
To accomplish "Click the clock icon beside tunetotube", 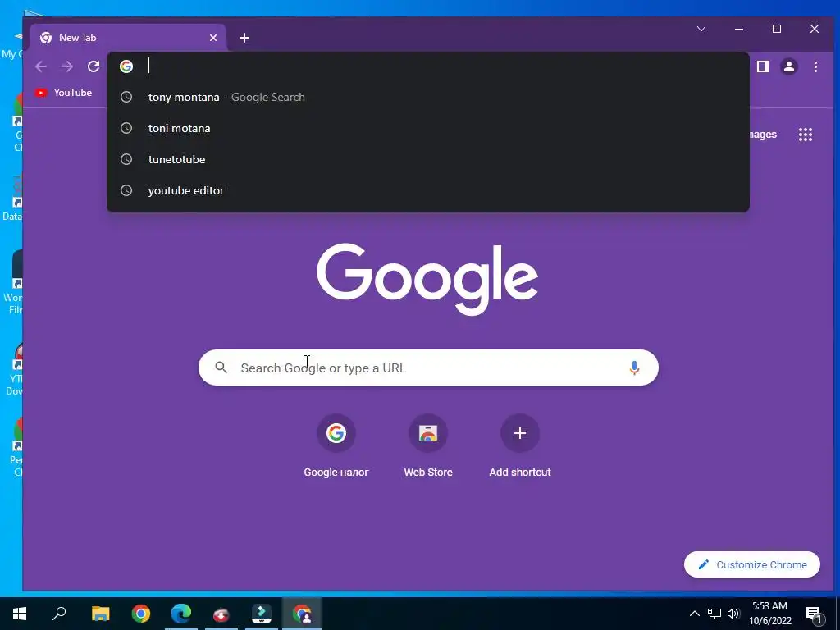I will tap(126, 159).
